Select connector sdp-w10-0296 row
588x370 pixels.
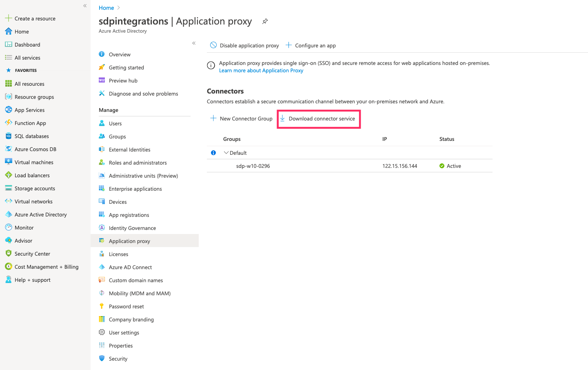(350, 166)
